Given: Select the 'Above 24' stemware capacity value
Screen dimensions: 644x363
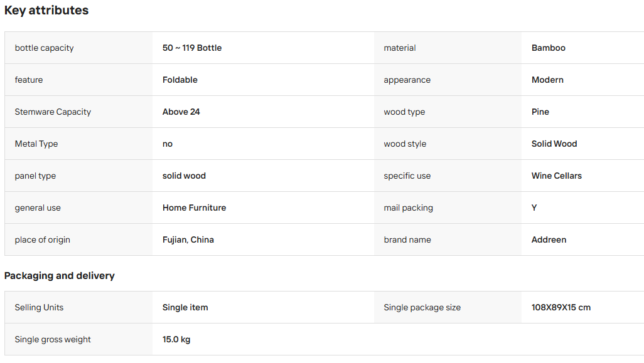Looking at the screenshot, I should [x=181, y=112].
